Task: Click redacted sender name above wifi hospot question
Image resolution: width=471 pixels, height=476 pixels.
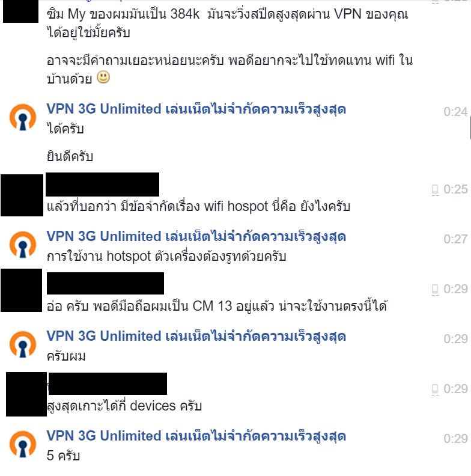Action: pyautogui.click(x=102, y=185)
